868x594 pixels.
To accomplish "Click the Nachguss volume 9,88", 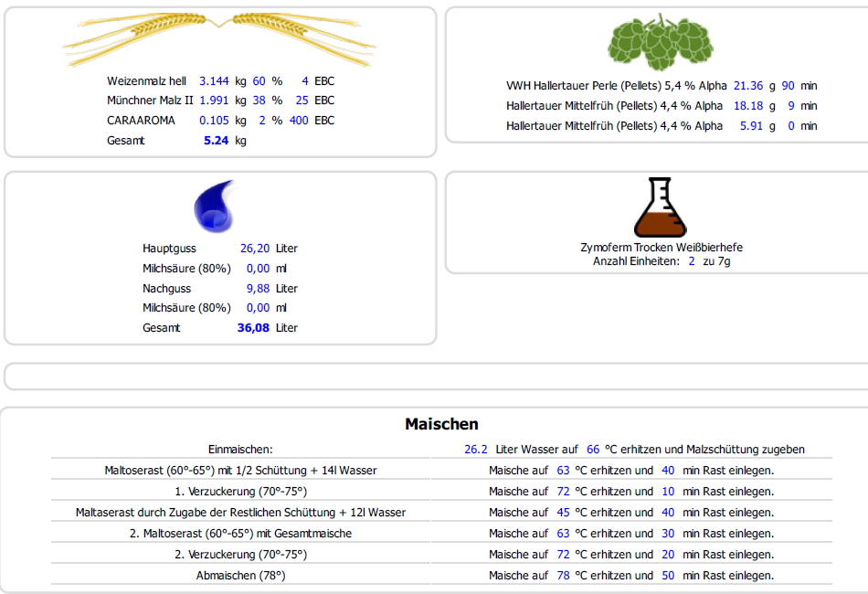I will pyautogui.click(x=259, y=289).
